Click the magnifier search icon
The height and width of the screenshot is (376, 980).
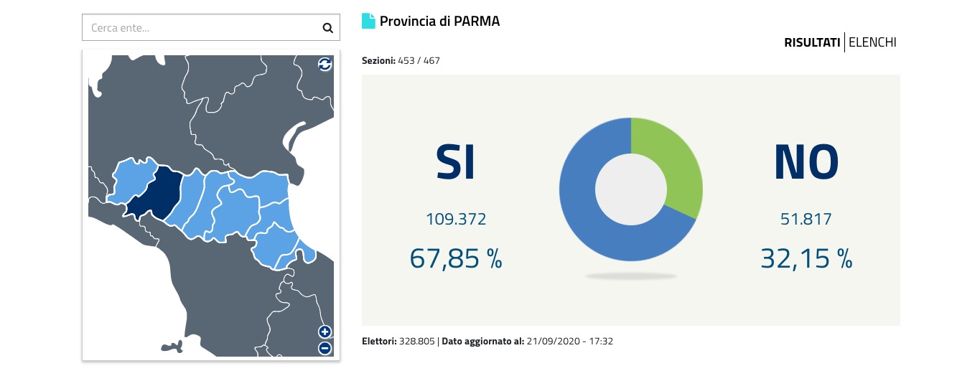click(x=327, y=29)
